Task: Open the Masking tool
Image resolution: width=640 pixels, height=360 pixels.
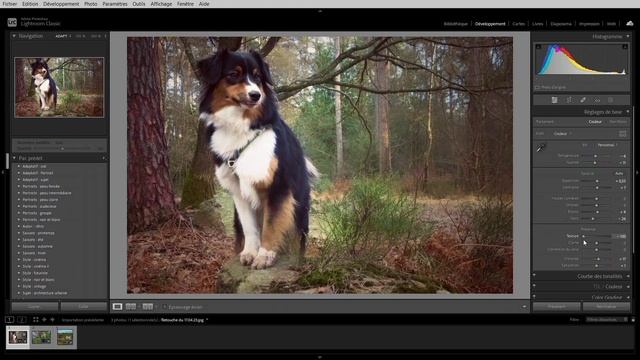Action: (611, 100)
